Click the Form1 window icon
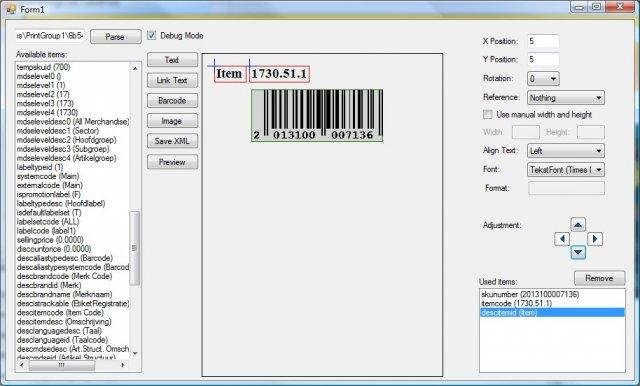 point(11,9)
